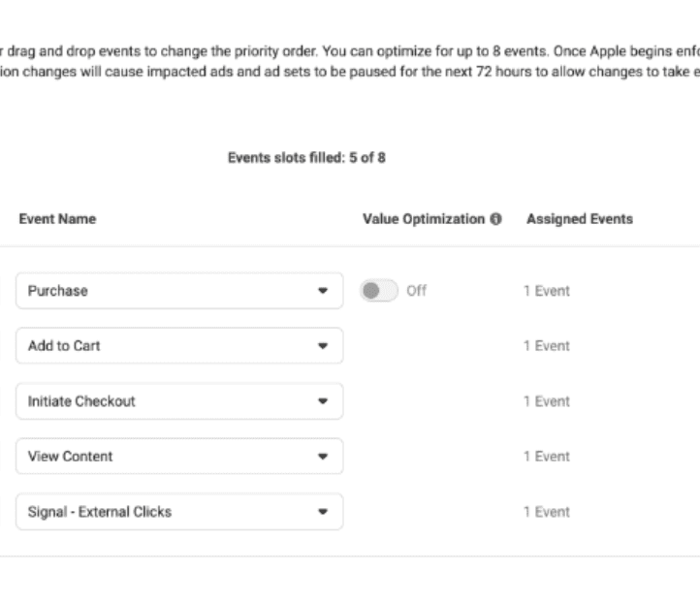
Task: Expand the Initiate Checkout event dropdown
Action: click(179, 401)
